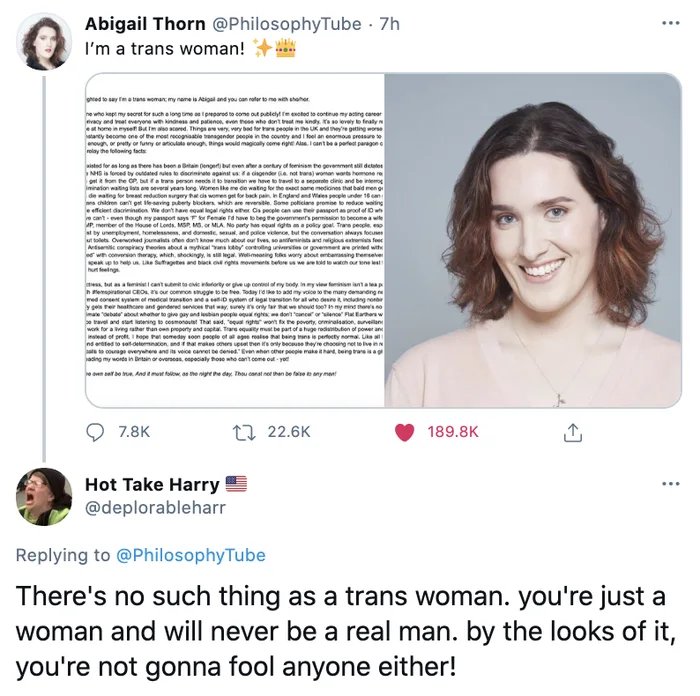Click the reply speech bubble icon
The image size is (700, 696).
[x=99, y=431]
